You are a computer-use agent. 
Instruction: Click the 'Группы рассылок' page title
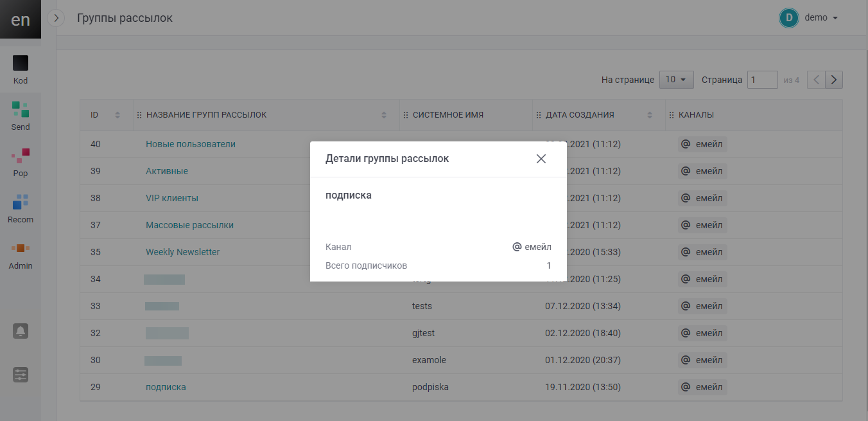pyautogui.click(x=125, y=18)
